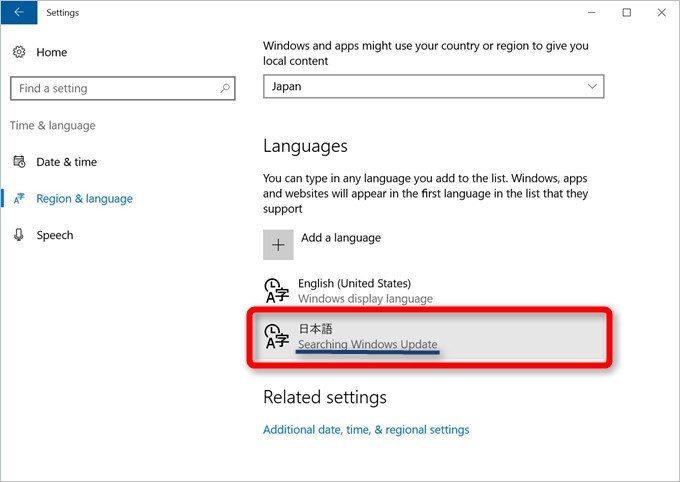The width and height of the screenshot is (680, 482).
Task: Expand the country list chevron arrow
Action: (x=592, y=87)
